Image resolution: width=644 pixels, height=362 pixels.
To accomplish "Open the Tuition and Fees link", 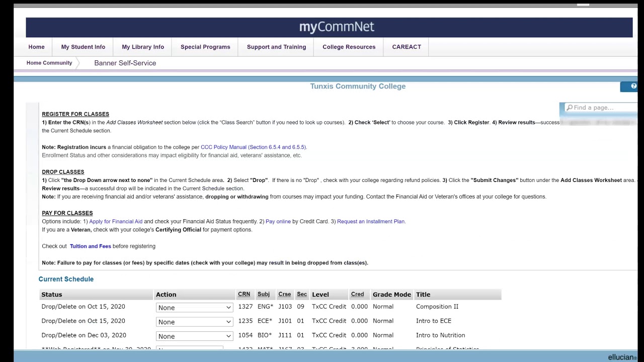I will 91,246.
